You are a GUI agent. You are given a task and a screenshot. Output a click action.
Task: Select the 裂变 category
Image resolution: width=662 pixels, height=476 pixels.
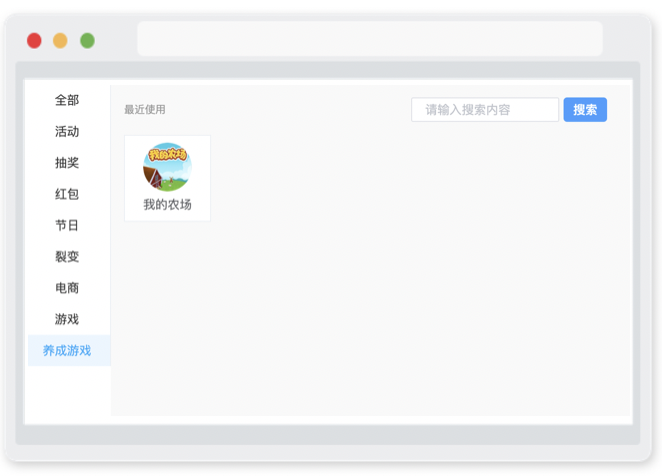click(67, 257)
